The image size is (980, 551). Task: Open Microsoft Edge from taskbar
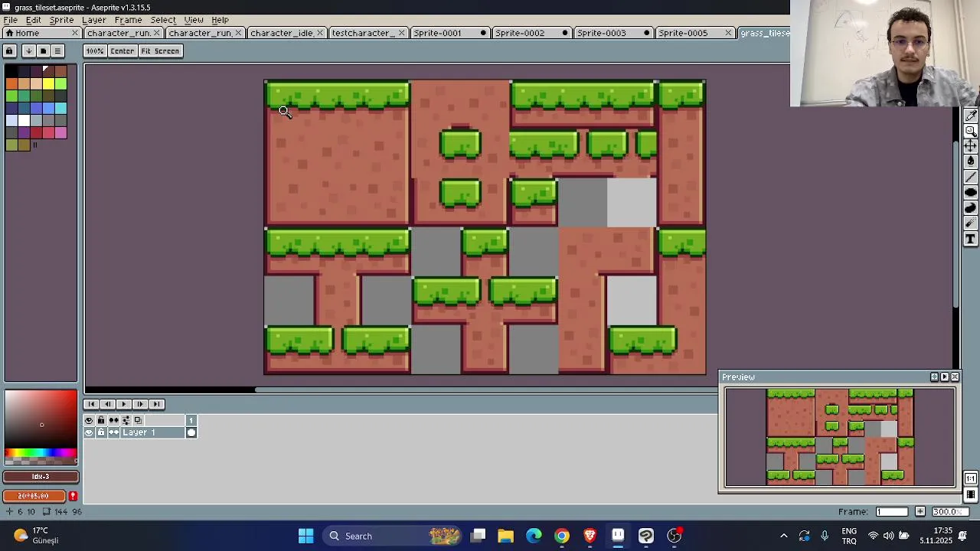(534, 536)
